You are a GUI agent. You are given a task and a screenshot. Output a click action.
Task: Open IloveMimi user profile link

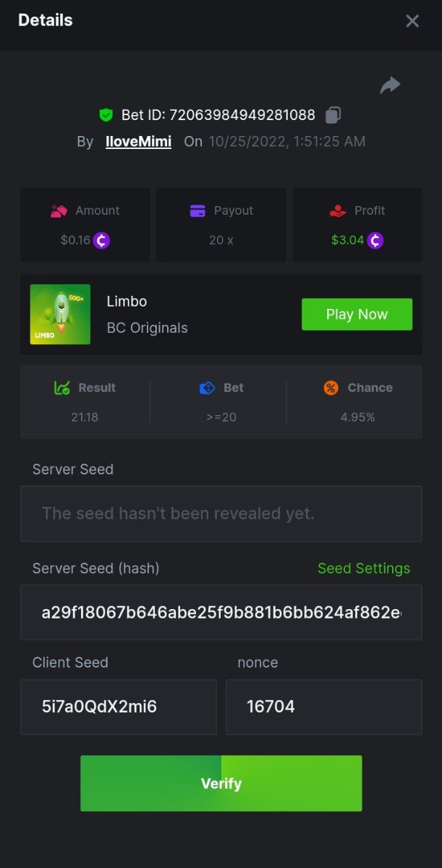coord(140,141)
